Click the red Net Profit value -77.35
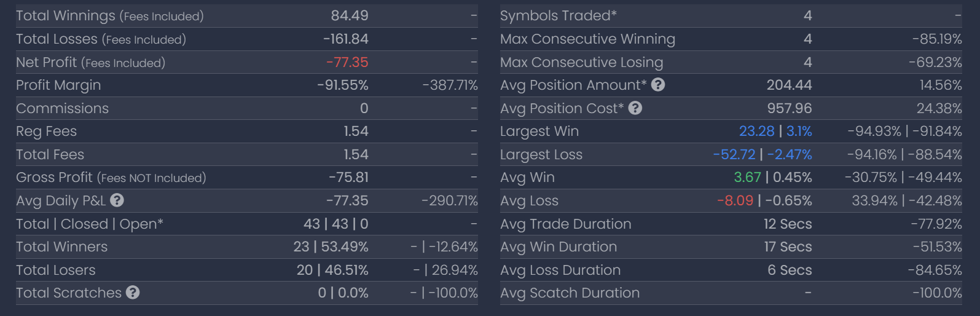 point(347,62)
